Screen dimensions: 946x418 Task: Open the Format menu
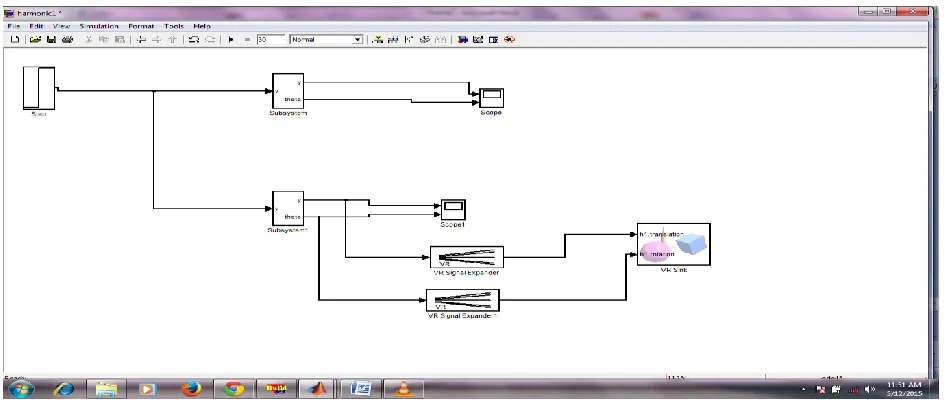coord(141,27)
